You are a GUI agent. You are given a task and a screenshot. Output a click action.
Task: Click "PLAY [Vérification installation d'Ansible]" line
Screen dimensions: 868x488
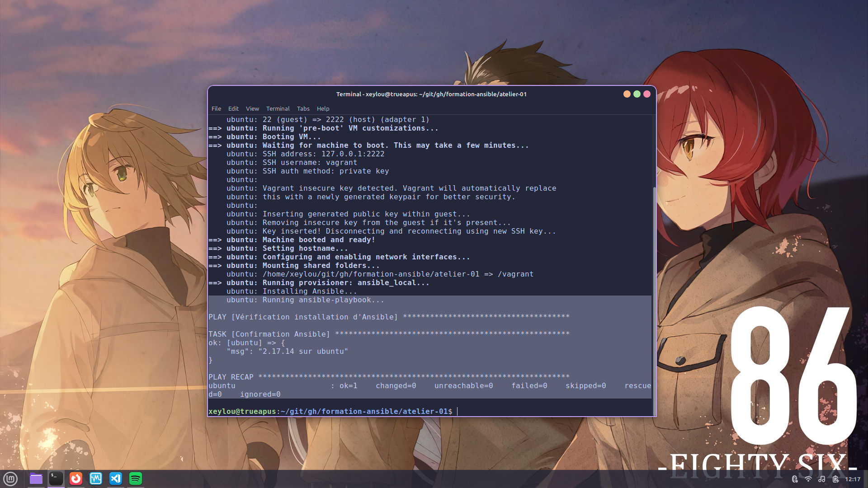click(389, 317)
